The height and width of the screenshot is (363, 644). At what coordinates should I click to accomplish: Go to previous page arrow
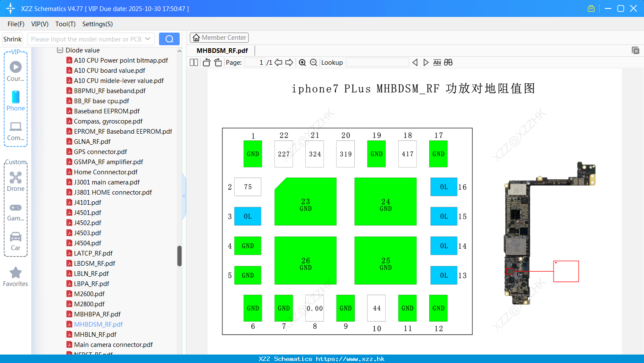tap(278, 63)
